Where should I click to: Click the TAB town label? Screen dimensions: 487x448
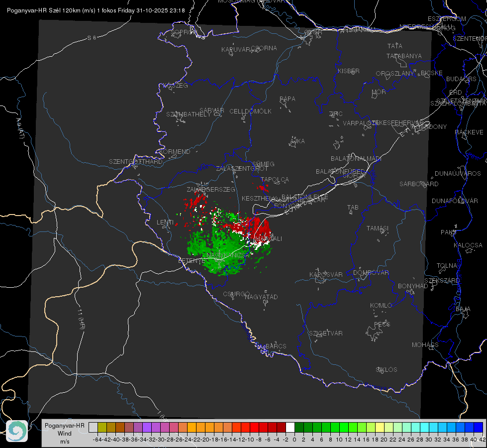(x=353, y=208)
